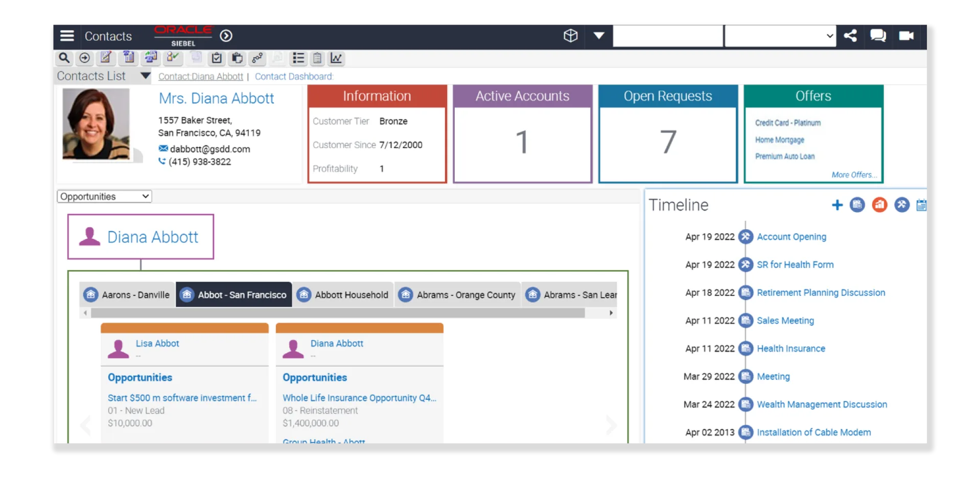Open the hamburger navigation menu
Image resolution: width=980 pixels, height=482 pixels.
click(x=67, y=36)
